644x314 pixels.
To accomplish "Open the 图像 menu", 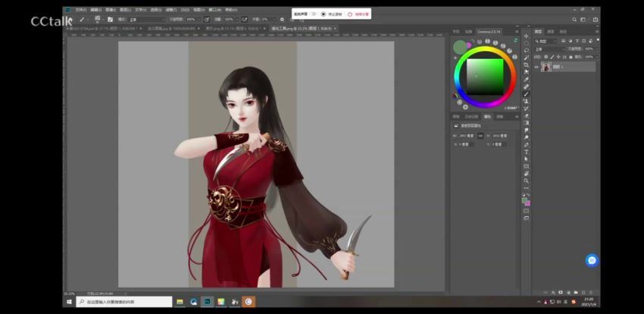I will pos(111,10).
